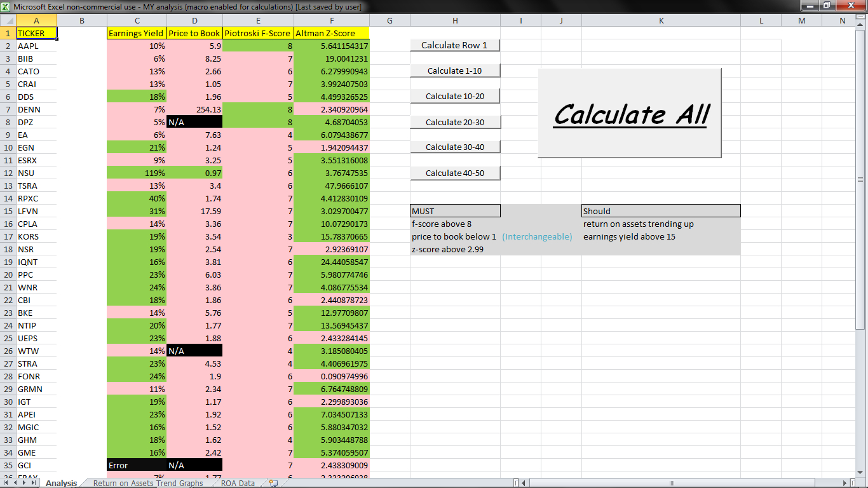Click the Insert Worksheet icon
The width and height of the screenshot is (868, 488).
click(274, 483)
